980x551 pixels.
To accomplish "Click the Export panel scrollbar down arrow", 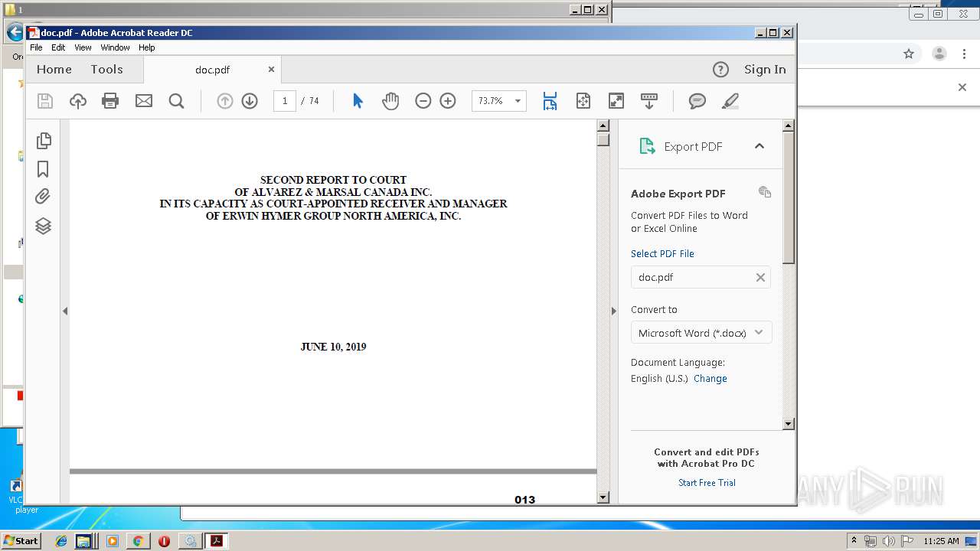I will 789,424.
